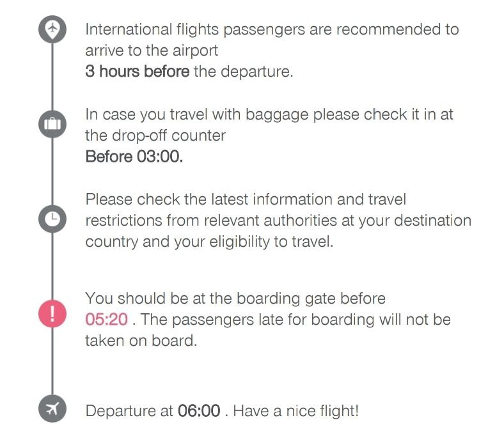
Task: Click timeline line between clock and warning
Action: [52, 267]
